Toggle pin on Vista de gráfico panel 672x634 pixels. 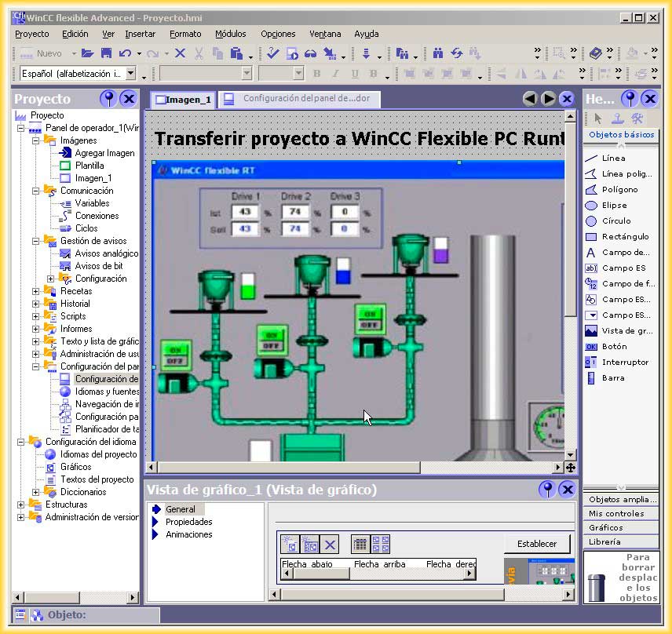click(547, 490)
